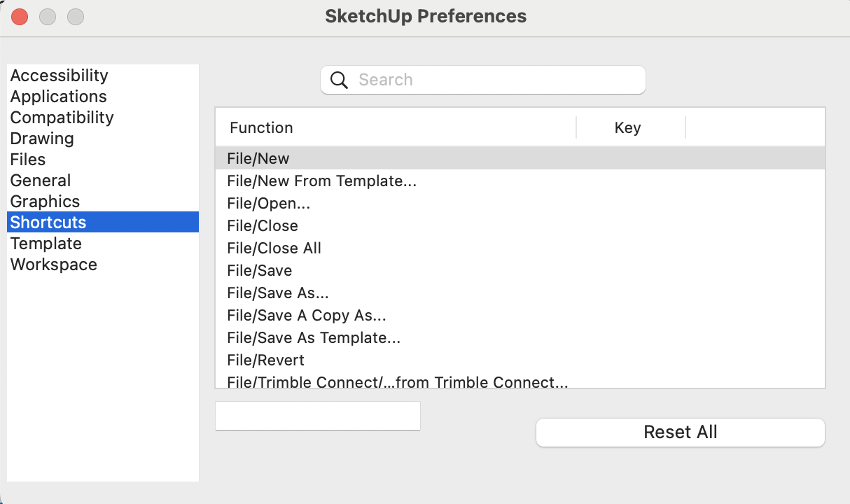This screenshot has height=504, width=850.
Task: Open the Drawing preferences section
Action: [42, 139]
